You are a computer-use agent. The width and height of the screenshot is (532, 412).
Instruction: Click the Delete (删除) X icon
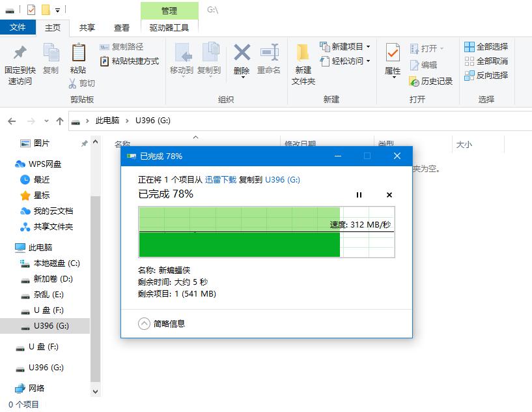[x=242, y=52]
